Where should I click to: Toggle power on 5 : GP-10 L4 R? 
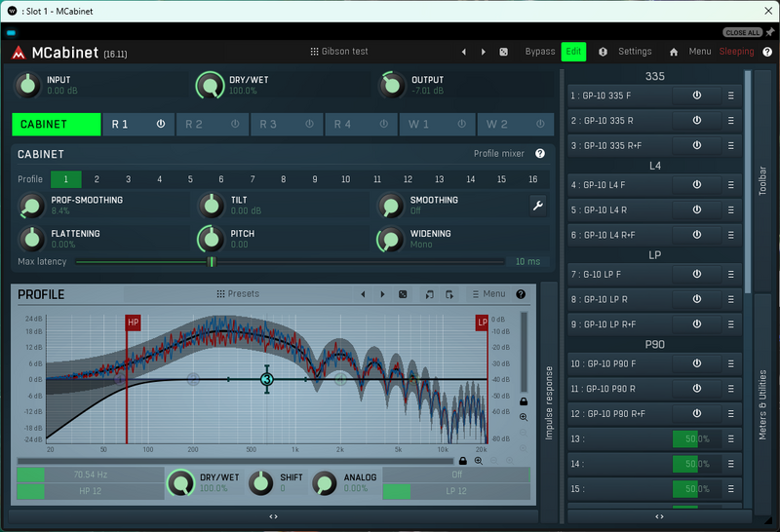pos(697,209)
